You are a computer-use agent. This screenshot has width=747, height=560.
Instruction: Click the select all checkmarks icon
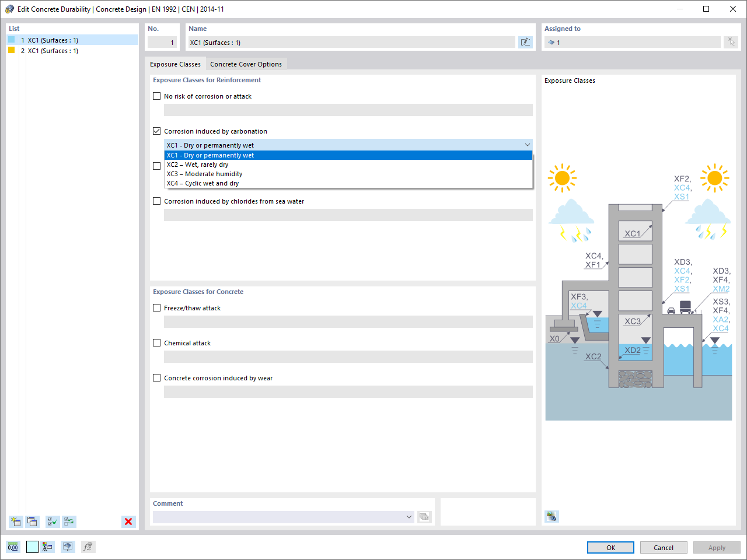pos(53,521)
